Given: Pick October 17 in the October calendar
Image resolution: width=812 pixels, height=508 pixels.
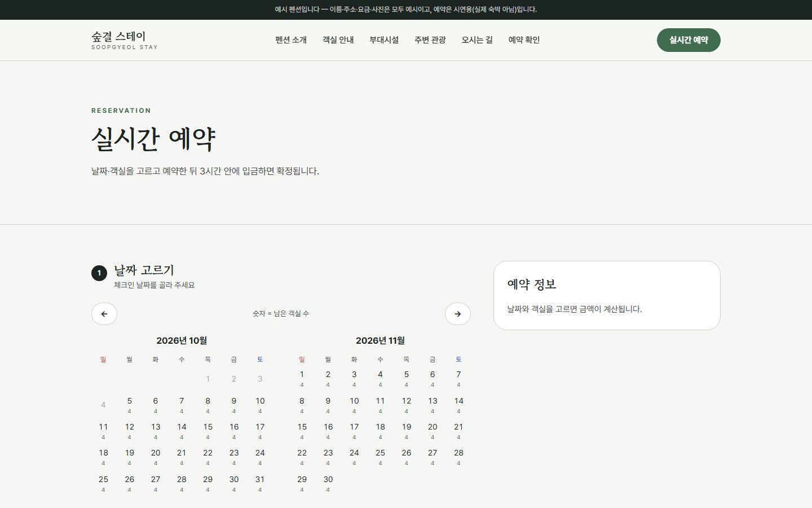Looking at the screenshot, I should (x=260, y=431).
